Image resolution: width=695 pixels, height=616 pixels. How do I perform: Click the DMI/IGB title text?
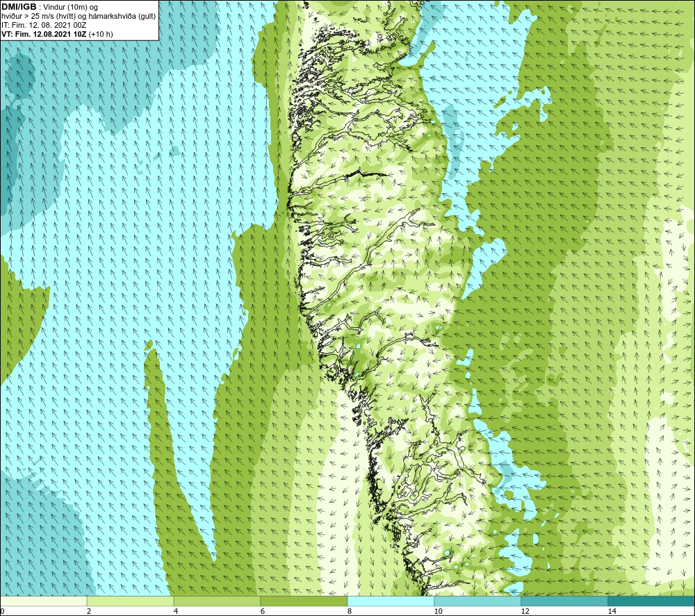[19, 7]
